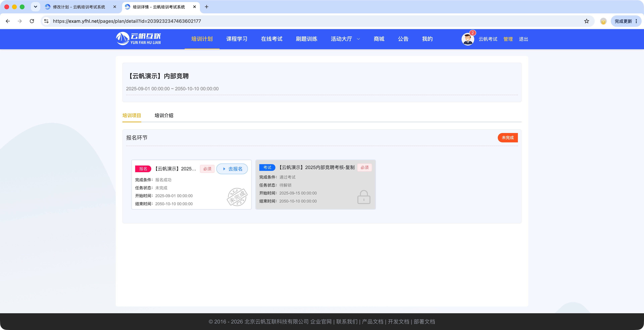Click the 必须 tag on the exam card
Screen dimensions: 644x330
[x=364, y=167]
